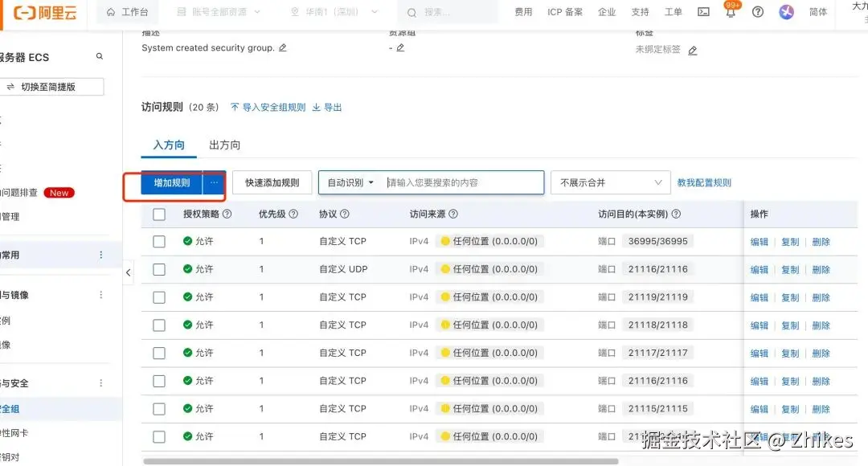Click the 导出 link
Image resolution: width=868 pixels, height=466 pixels.
click(327, 108)
